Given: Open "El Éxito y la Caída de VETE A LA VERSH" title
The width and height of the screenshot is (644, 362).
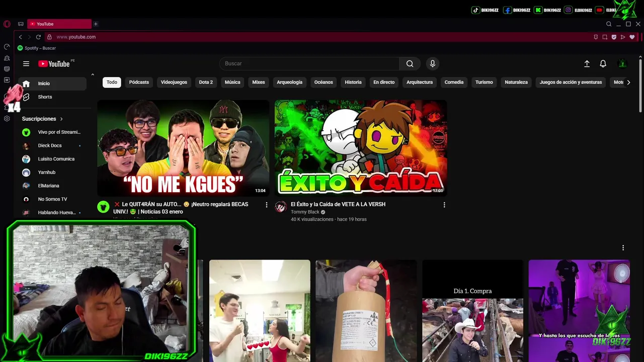Looking at the screenshot, I should click(338, 204).
